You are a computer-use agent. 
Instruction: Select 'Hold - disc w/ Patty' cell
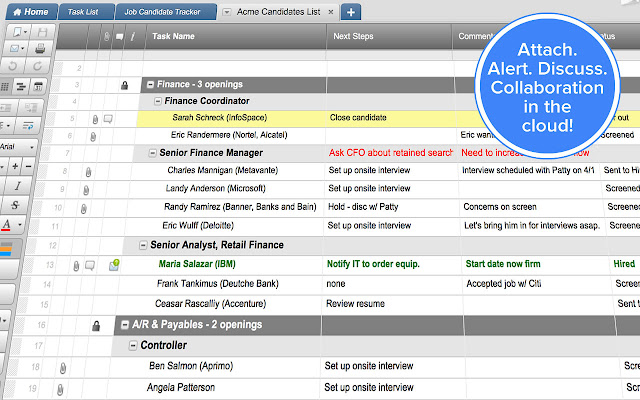click(x=392, y=207)
